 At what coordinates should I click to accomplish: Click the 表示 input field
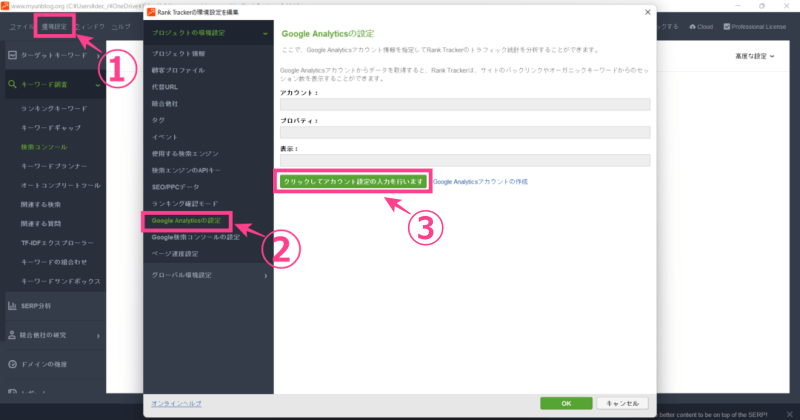tap(465, 161)
